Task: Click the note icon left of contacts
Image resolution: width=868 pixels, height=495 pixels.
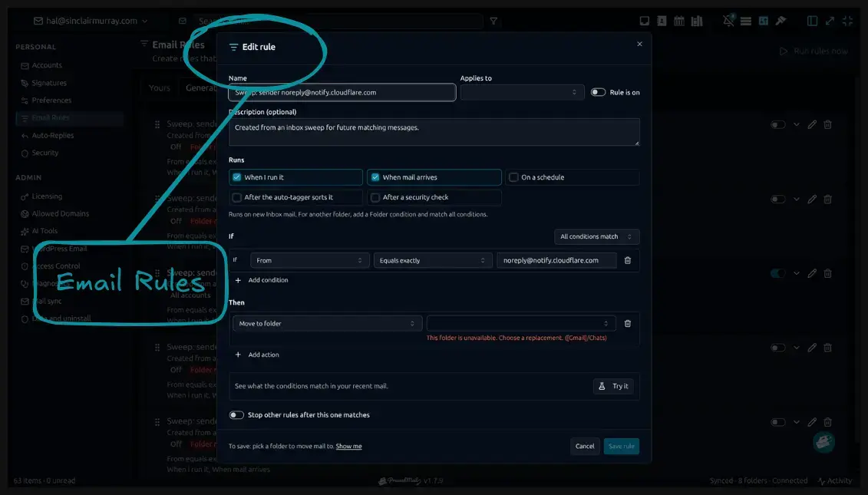Action: (645, 21)
